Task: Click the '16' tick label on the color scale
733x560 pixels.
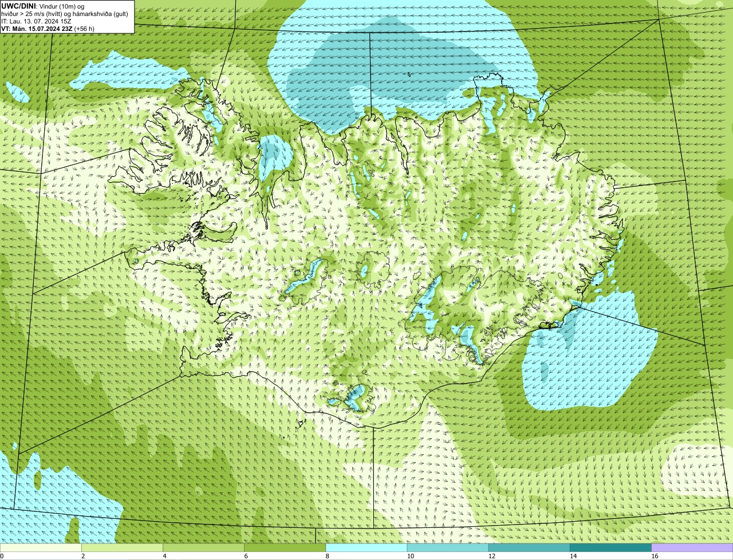Action: [x=655, y=556]
